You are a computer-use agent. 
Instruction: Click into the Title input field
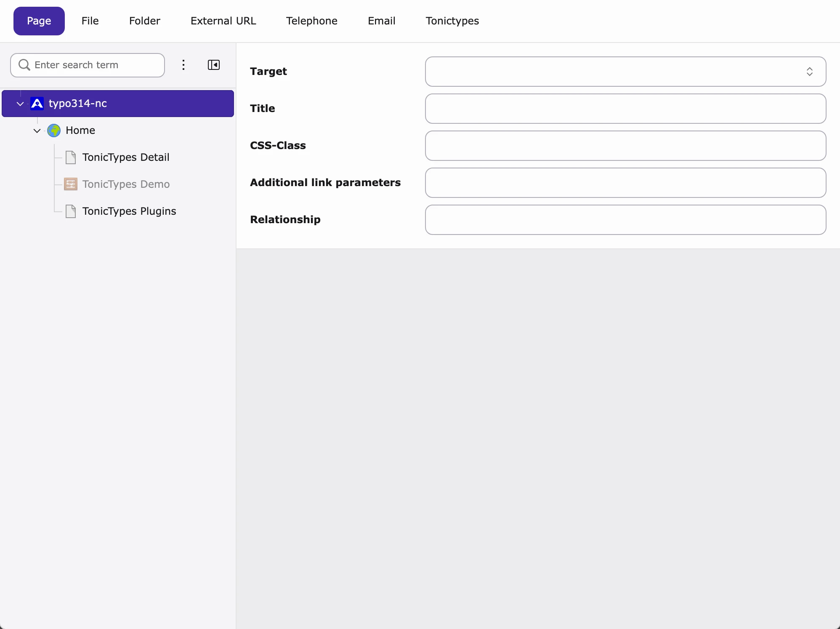[x=625, y=109]
